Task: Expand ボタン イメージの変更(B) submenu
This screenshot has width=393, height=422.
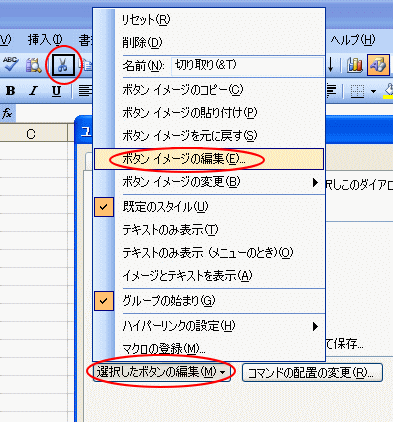Action: pyautogui.click(x=209, y=182)
